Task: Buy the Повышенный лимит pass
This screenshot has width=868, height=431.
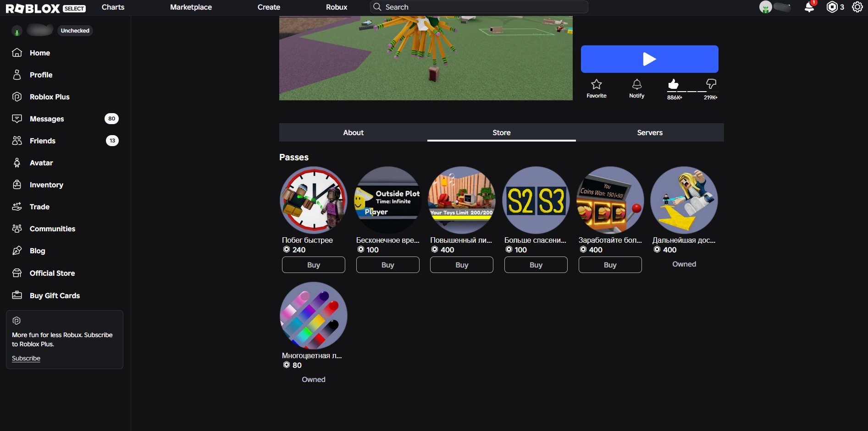Action: (x=462, y=265)
